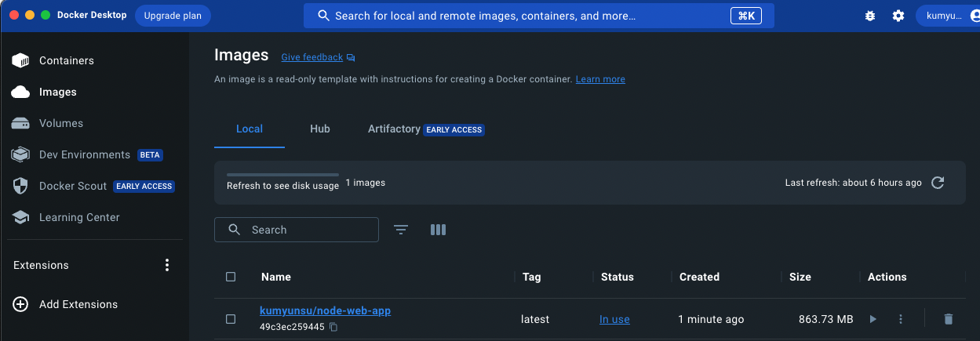Click the EARLY ACCESS badge beside Artifactory
The width and height of the screenshot is (980, 341).
coord(454,129)
